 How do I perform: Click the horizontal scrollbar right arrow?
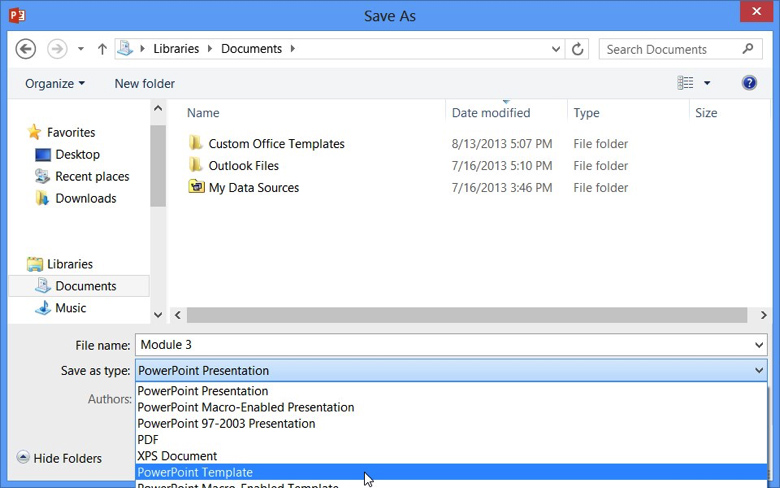click(764, 315)
